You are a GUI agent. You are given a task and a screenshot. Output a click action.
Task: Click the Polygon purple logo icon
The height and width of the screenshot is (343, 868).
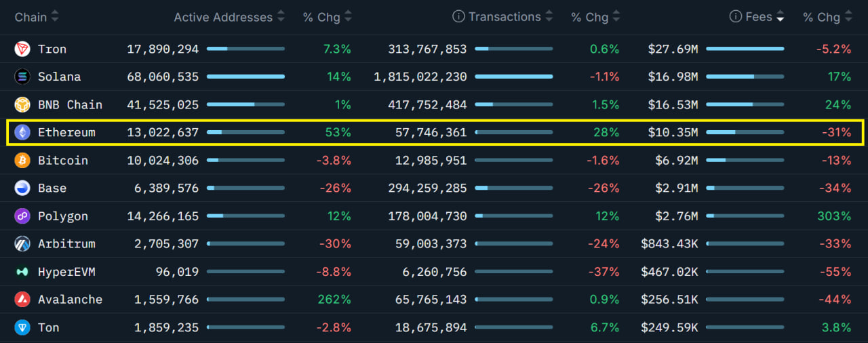[22, 216]
